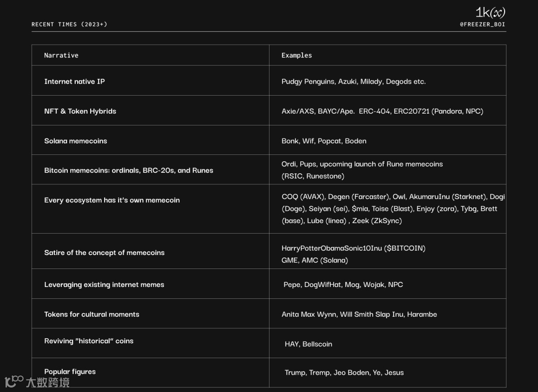
Task: Click the RECENT TIMES (2023+) heading
Action: [69, 24]
